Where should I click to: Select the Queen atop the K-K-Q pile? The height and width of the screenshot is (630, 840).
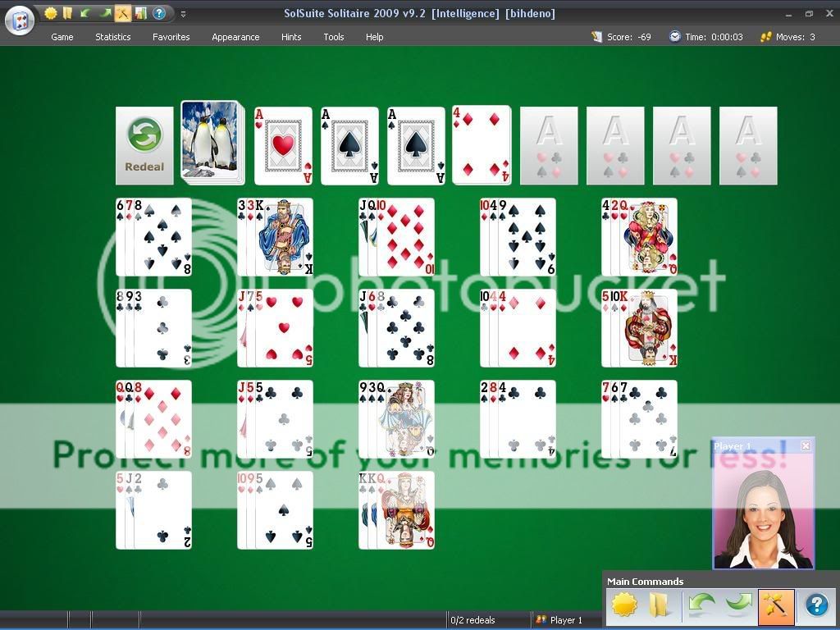405,510
